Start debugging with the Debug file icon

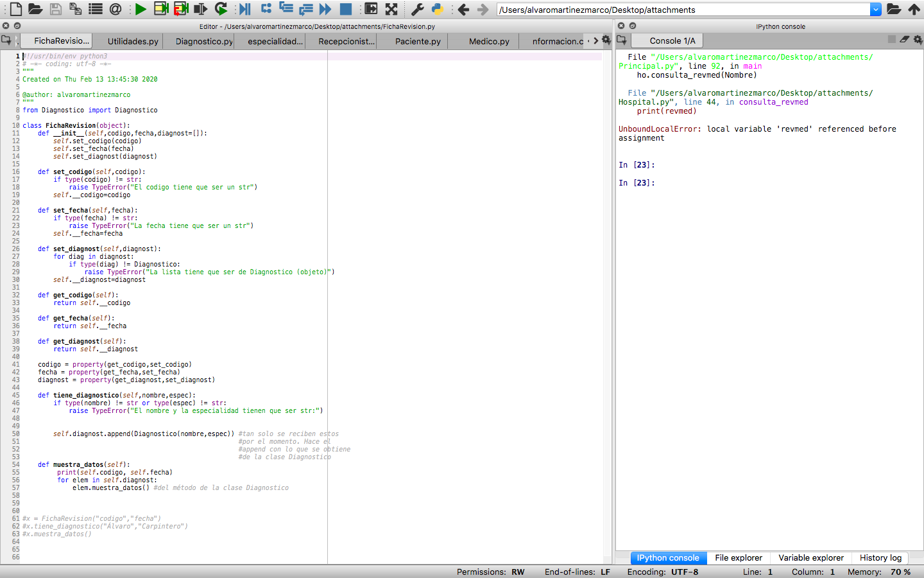[x=245, y=9]
